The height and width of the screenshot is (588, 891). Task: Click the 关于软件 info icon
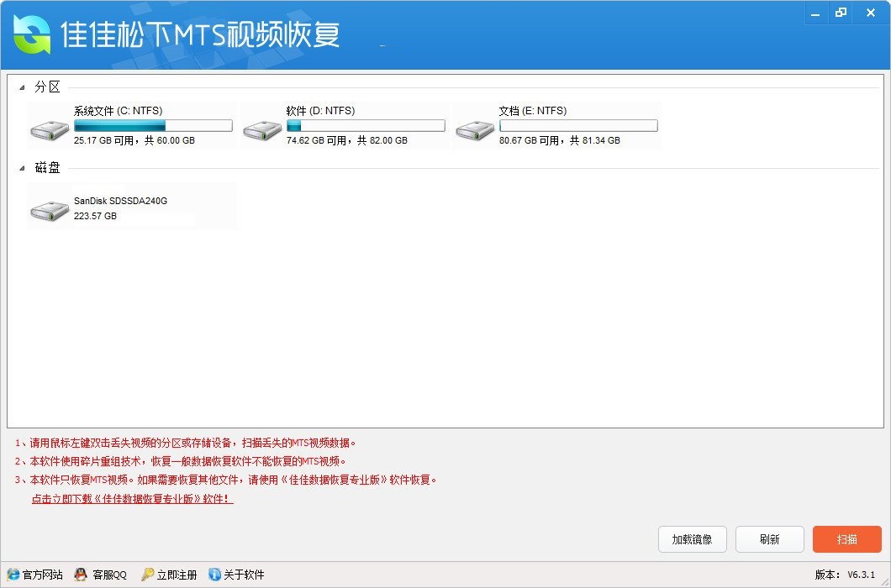pos(214,575)
